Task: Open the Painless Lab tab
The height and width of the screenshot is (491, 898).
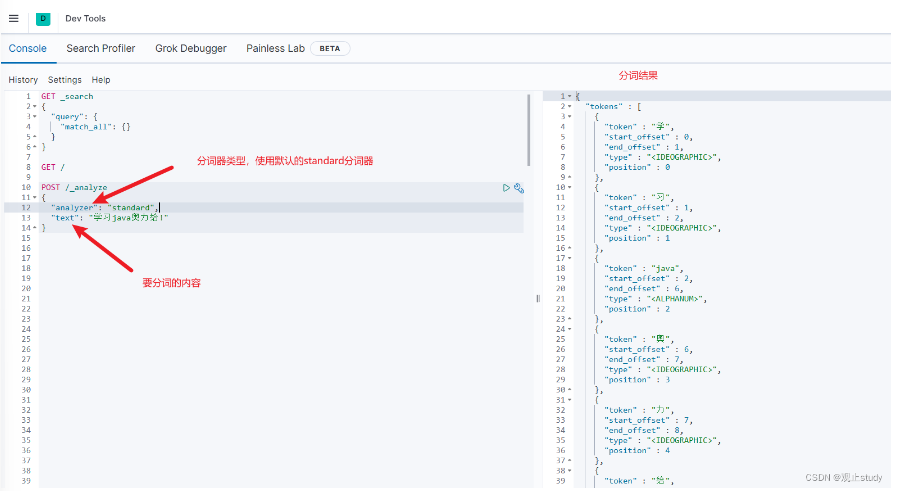Action: 275,49
